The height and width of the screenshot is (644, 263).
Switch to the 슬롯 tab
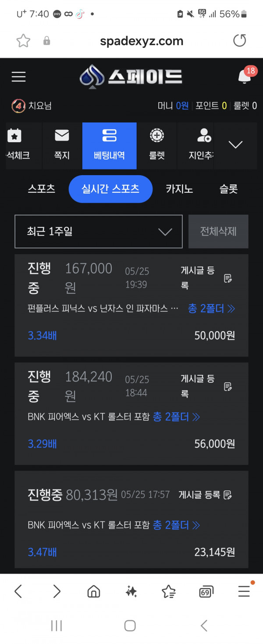(x=228, y=189)
